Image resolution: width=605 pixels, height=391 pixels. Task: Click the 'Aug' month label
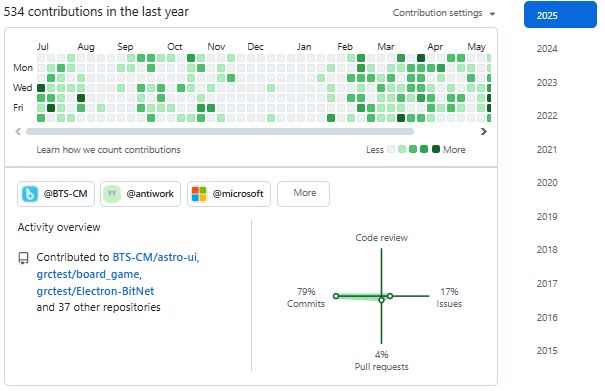pos(86,47)
